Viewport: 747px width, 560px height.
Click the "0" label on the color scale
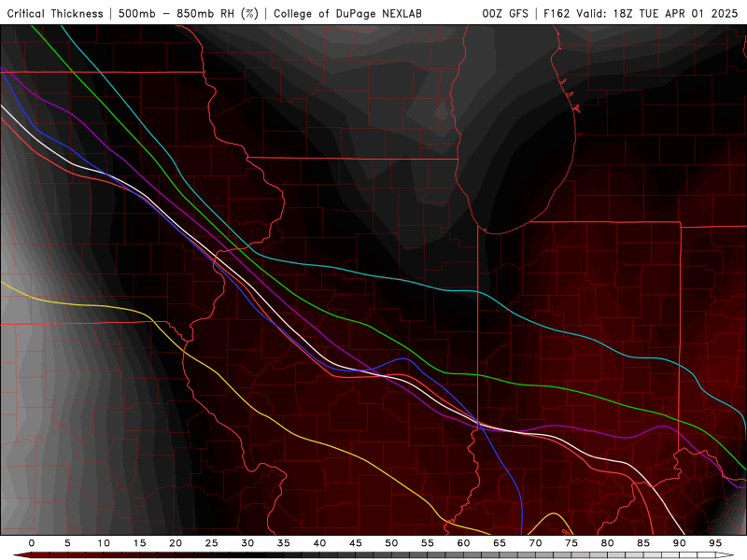pyautogui.click(x=32, y=543)
